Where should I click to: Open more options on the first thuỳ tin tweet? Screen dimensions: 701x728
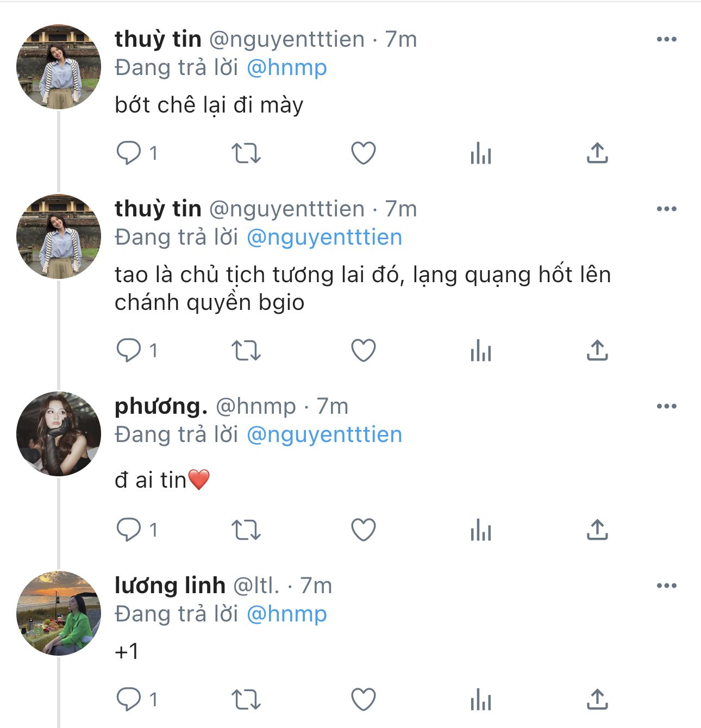(666, 39)
